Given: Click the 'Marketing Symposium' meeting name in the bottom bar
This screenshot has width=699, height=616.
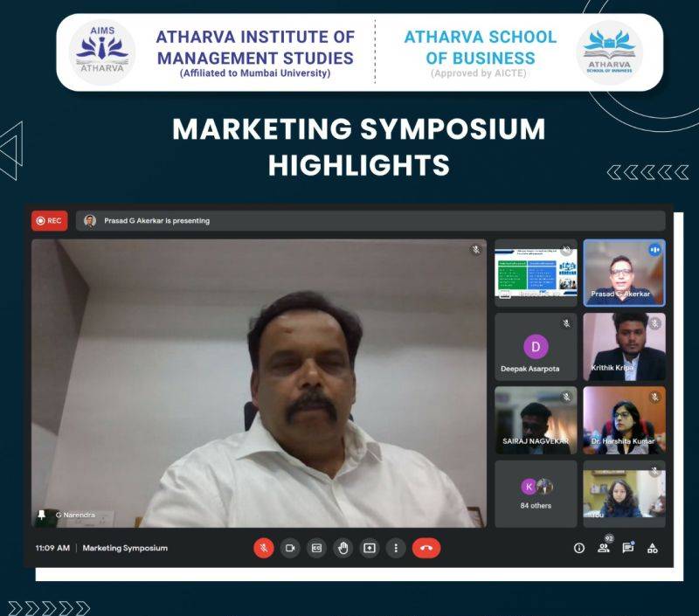Looking at the screenshot, I should pos(125,548).
